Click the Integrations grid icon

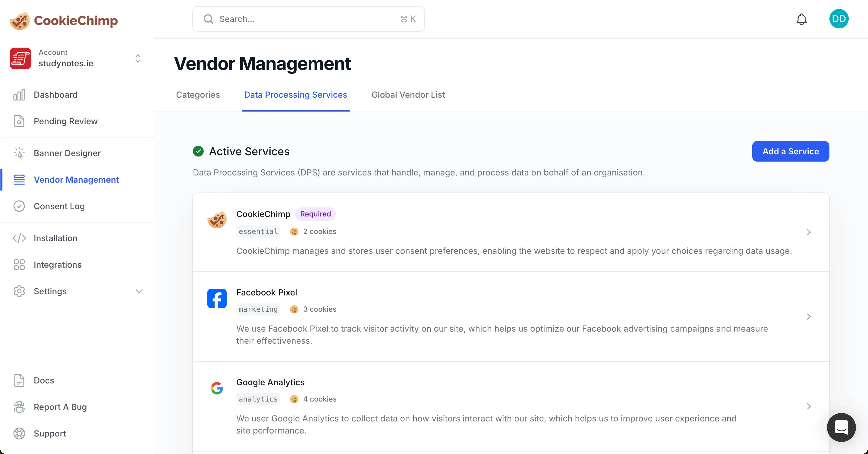click(x=19, y=265)
